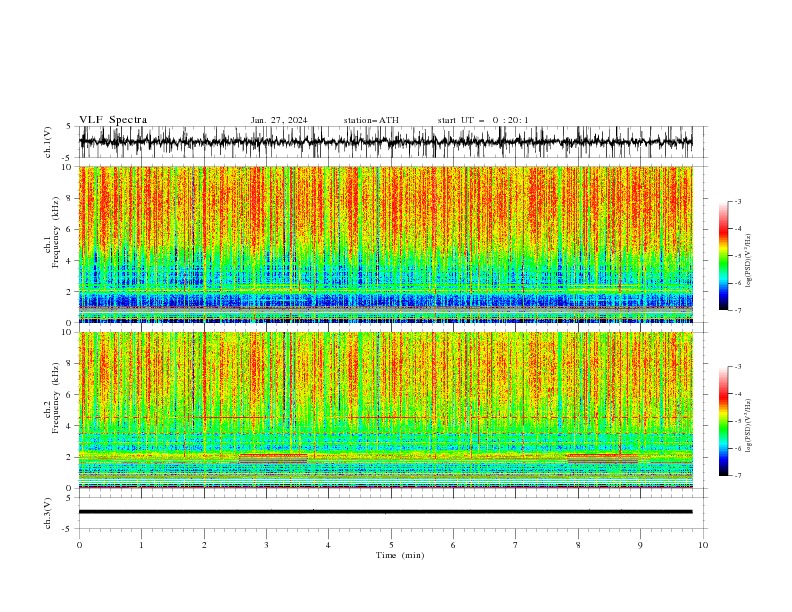Click the 0 tick label on the Time axis
The height and width of the screenshot is (612, 792).
click(x=79, y=545)
